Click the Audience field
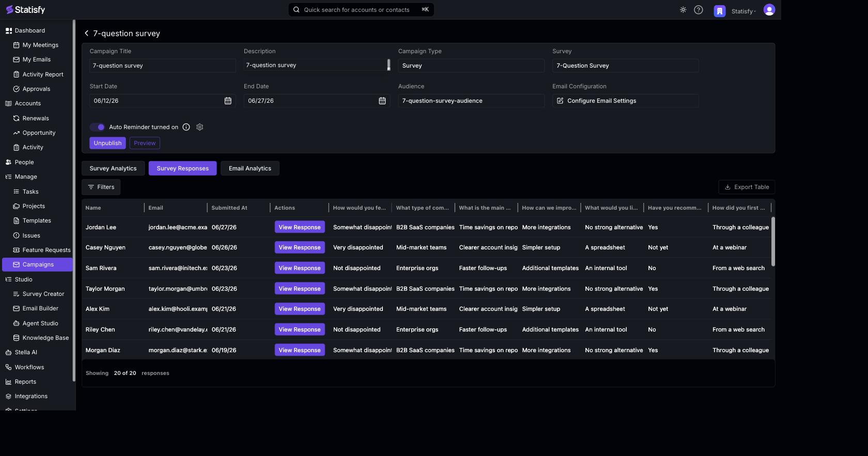 point(471,101)
